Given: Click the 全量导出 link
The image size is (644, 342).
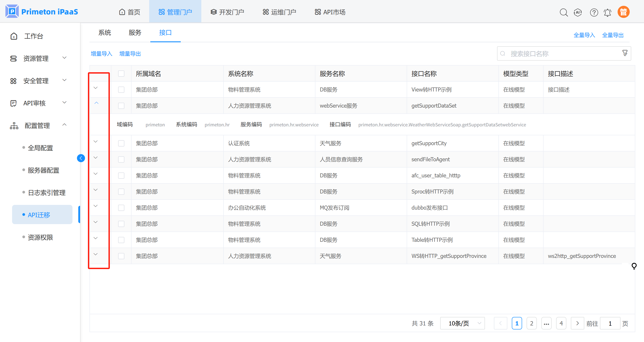Looking at the screenshot, I should 613,35.
